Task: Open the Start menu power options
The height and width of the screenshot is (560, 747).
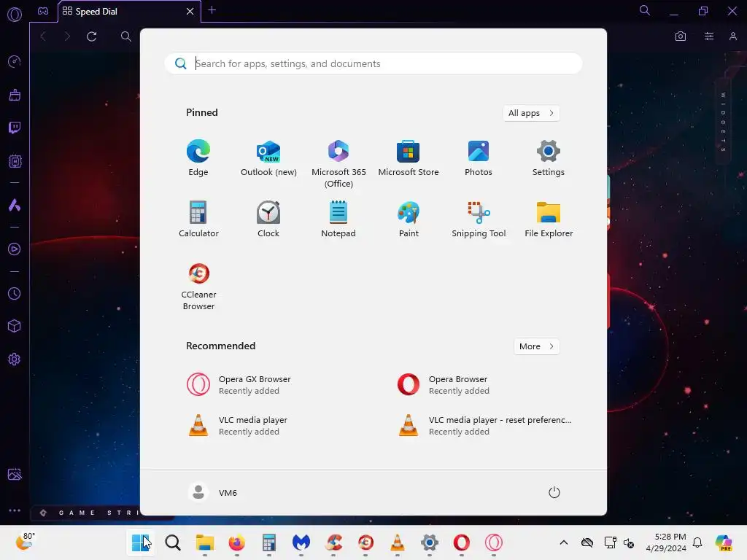Action: [x=554, y=492]
